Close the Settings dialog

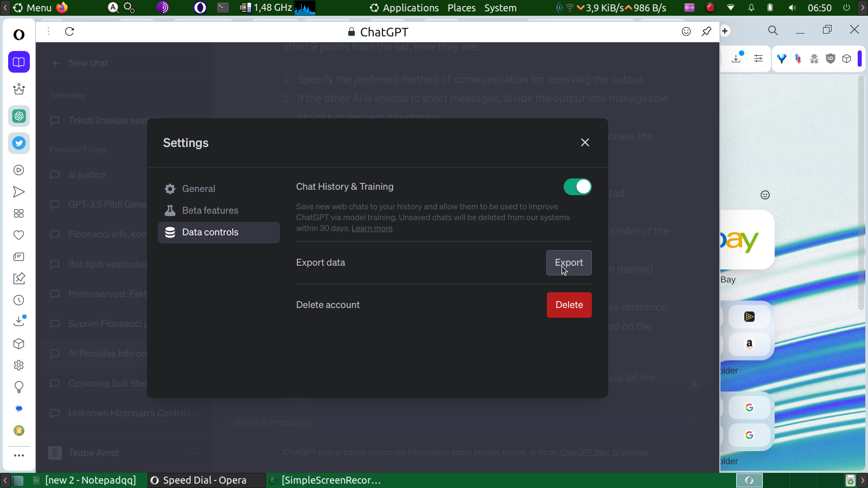point(585,142)
